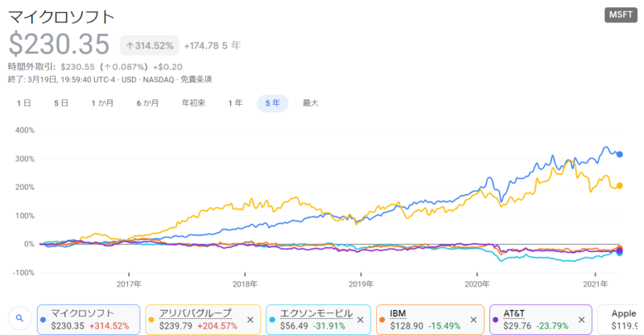Click the 200% y-axis label
The height and width of the screenshot is (335, 644).
coord(25,187)
